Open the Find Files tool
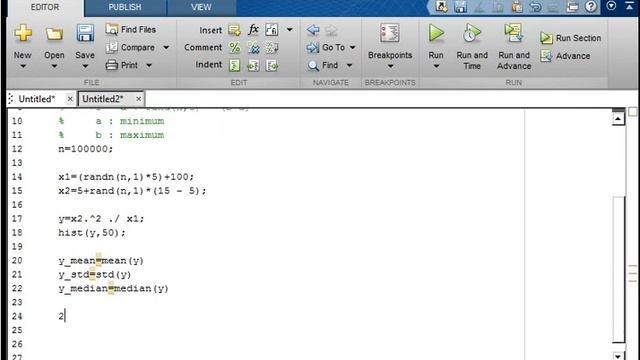The height and width of the screenshot is (360, 640). [x=131, y=29]
